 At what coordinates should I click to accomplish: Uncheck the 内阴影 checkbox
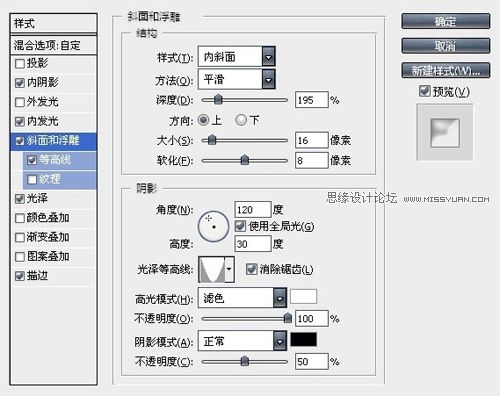pos(20,83)
